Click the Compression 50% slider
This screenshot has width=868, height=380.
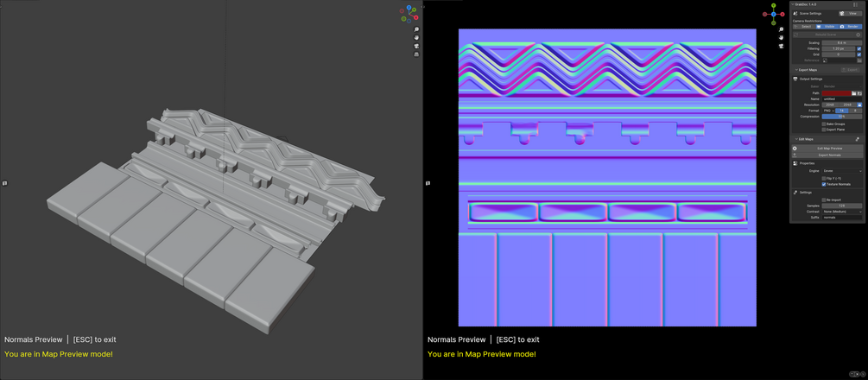[842, 117]
